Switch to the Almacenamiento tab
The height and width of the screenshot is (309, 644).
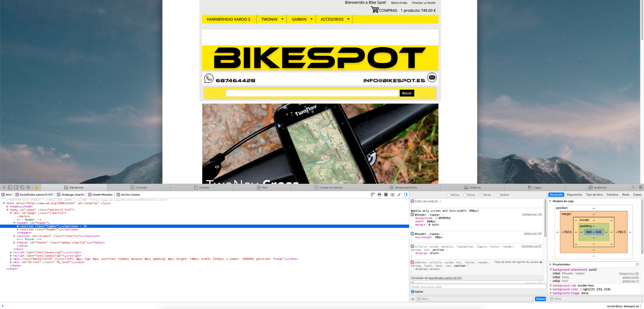404,187
